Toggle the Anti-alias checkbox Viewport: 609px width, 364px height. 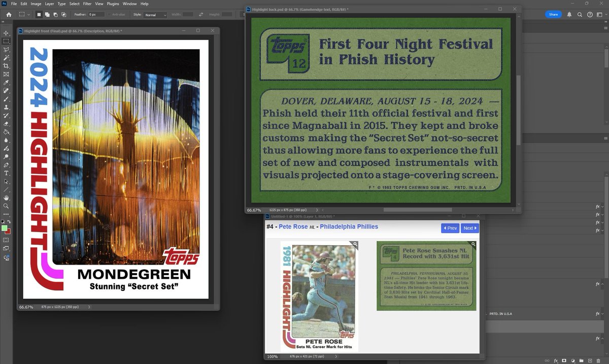pos(109,15)
